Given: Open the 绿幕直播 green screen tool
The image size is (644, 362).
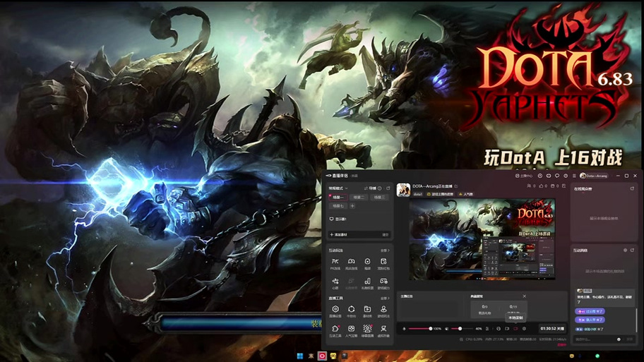Looking at the screenshot, I should coord(368,331).
